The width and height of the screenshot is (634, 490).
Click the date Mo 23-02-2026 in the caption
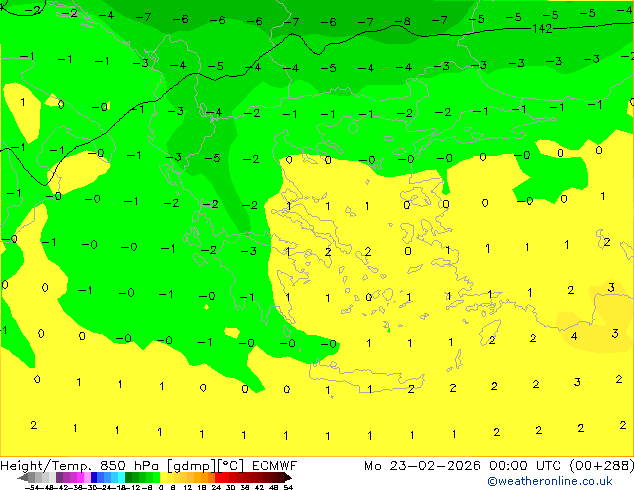[422, 466]
